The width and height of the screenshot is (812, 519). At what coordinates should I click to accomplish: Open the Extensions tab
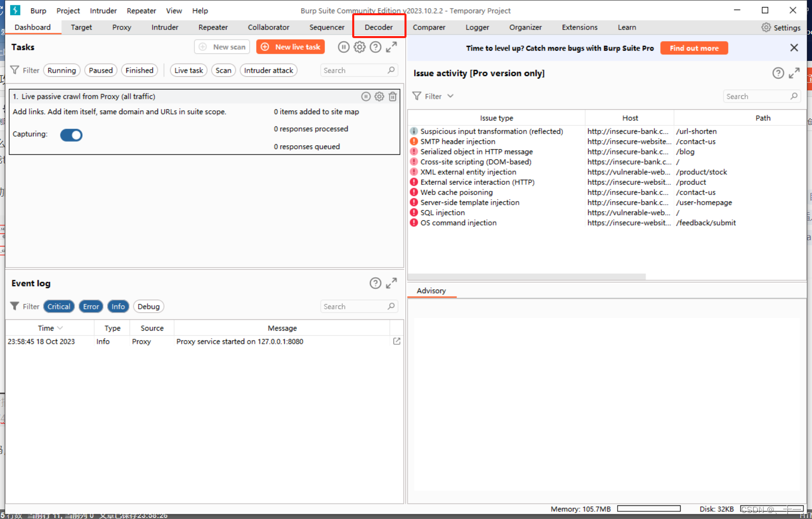tap(580, 27)
